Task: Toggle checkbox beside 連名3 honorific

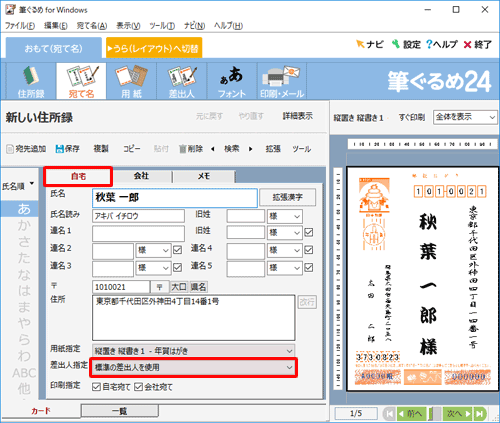Action: coord(178,267)
